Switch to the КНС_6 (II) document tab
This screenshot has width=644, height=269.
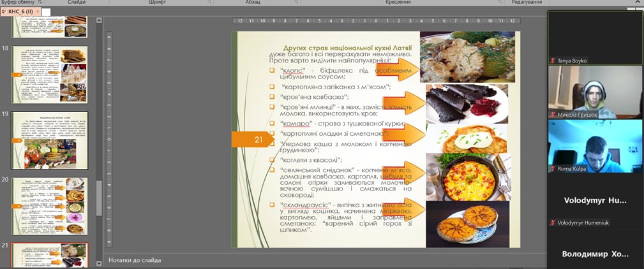click(x=20, y=11)
